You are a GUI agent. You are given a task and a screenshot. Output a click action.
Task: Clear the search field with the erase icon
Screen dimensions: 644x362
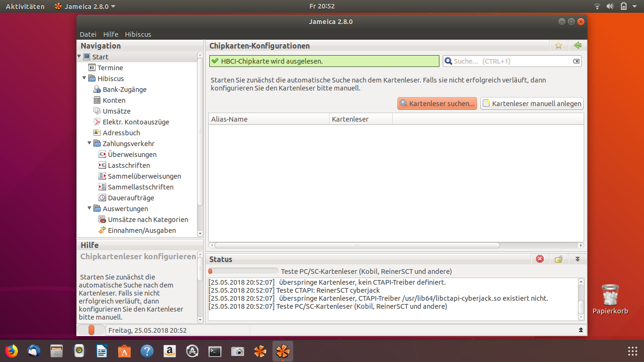(576, 61)
